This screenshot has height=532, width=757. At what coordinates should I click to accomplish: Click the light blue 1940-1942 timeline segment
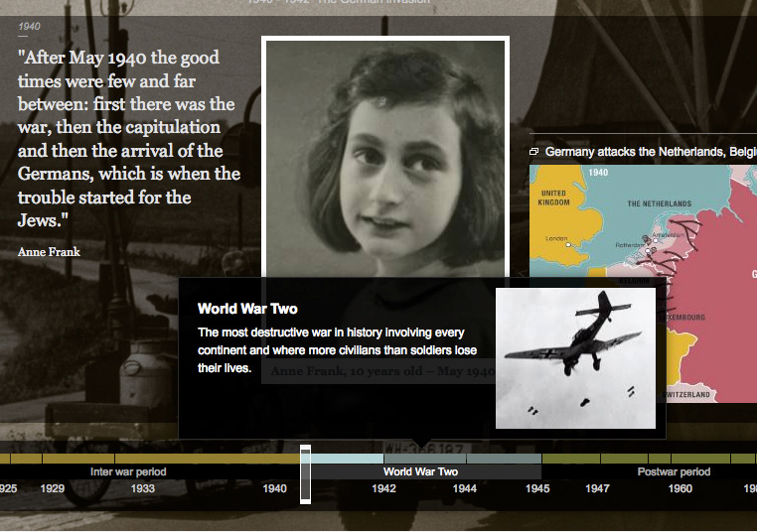point(347,459)
